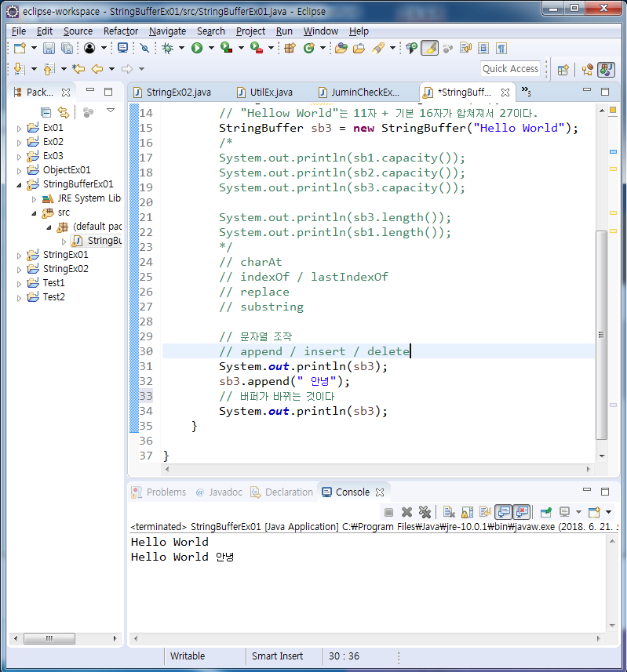Image resolution: width=627 pixels, height=672 pixels.
Task: Click the External Tools run icon
Action: tap(256, 48)
